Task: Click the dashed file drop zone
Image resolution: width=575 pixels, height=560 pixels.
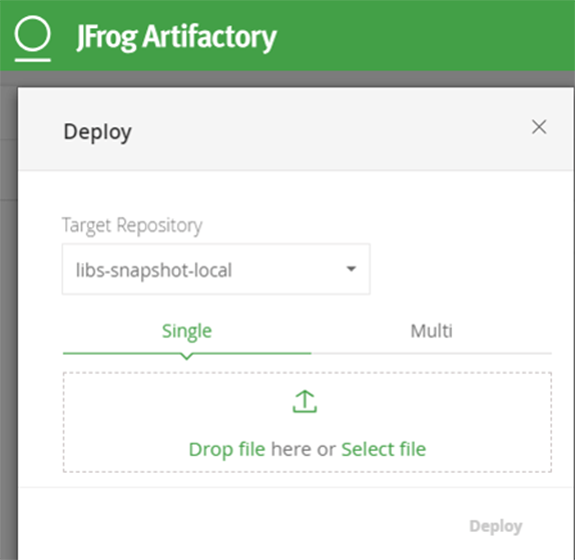Action: point(307,422)
